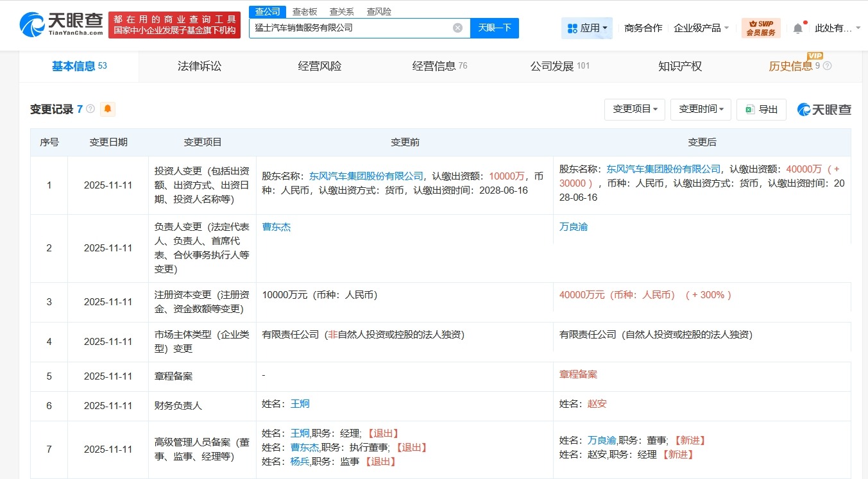The height and width of the screenshot is (479, 868).
Task: Click the question-mark icon beside 变更记录 7
Action: coord(90,109)
